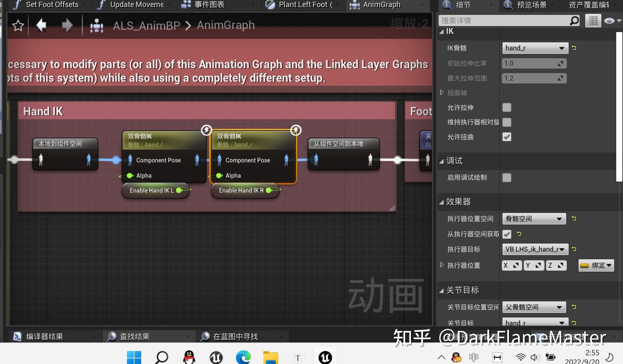Screen dimensions: 623x364
Task: Click the 搜索详情 search field
Action: (x=508, y=20)
